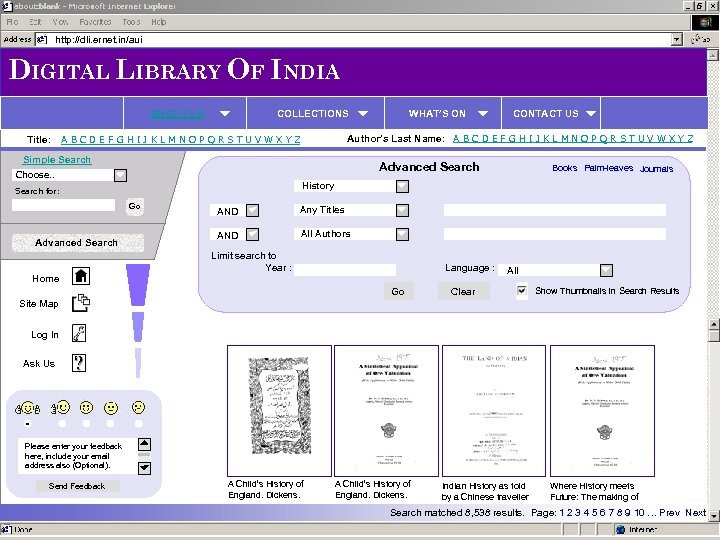Click the sad frowning feedback face
The image size is (720, 540).
coord(138,407)
